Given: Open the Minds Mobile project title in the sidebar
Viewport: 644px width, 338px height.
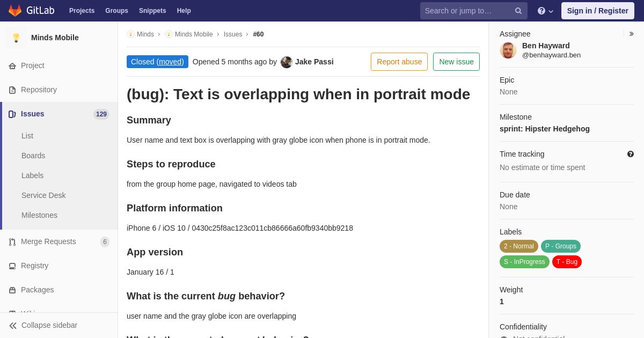Looking at the screenshot, I should (55, 38).
